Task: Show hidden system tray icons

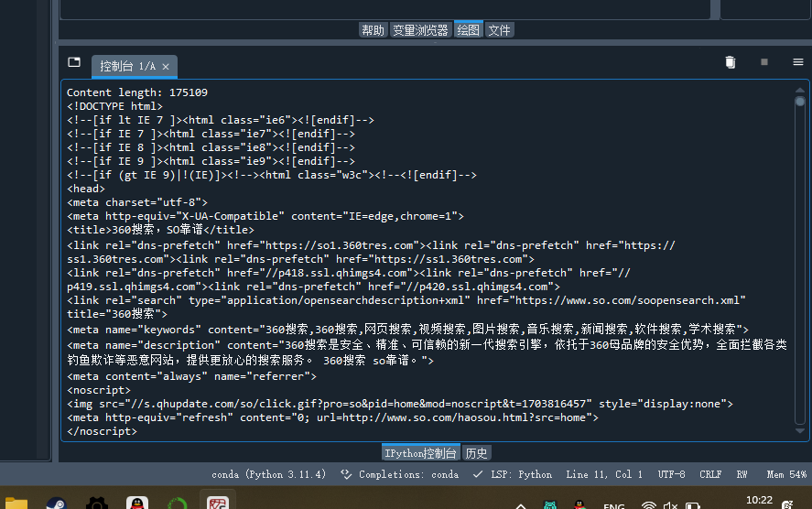Action: pyautogui.click(x=521, y=505)
